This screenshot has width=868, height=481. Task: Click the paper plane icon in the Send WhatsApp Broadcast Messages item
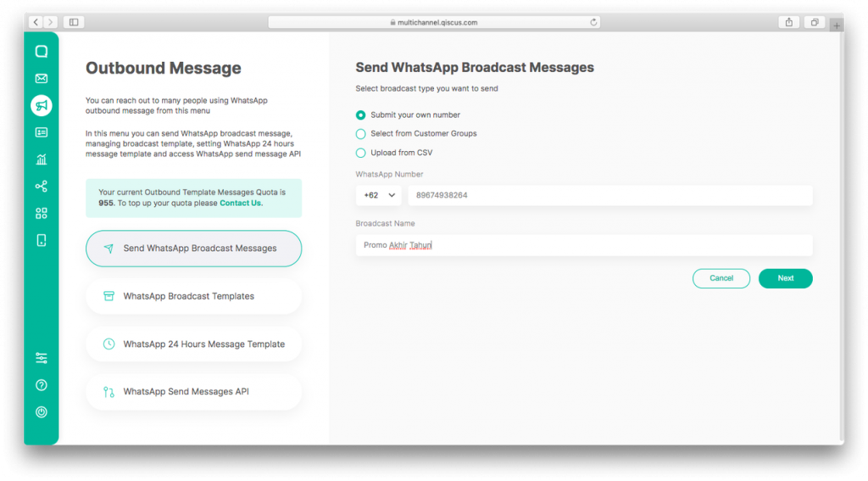tap(108, 249)
